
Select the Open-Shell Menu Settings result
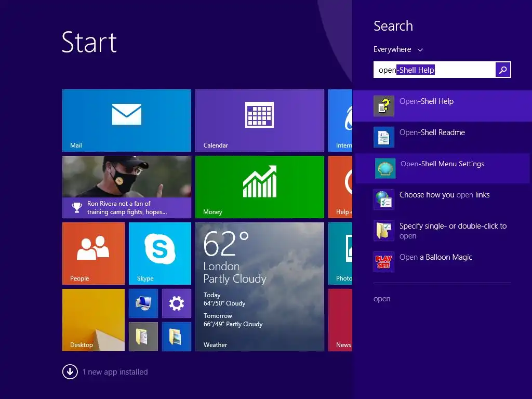coord(442,168)
